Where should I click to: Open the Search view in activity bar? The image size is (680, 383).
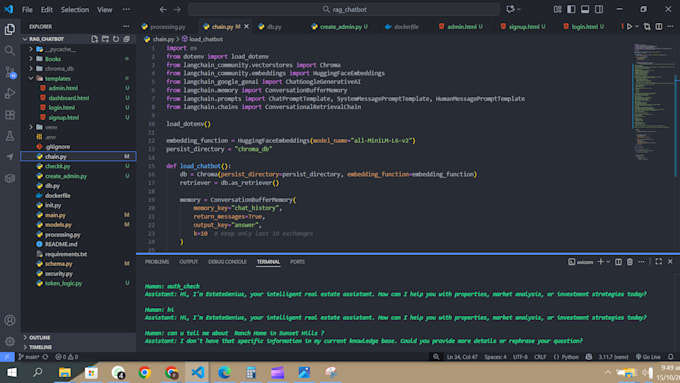tap(10, 51)
